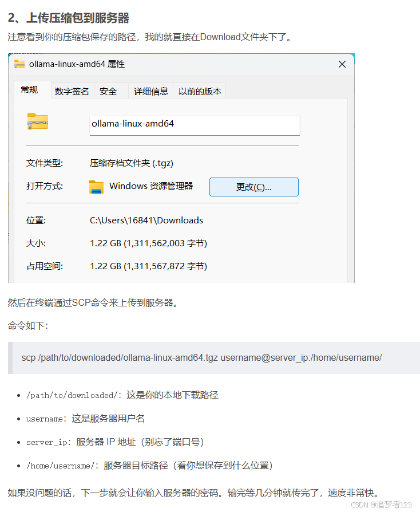Click the dialog title ollama-linux-amd64 属性
This screenshot has height=512, width=420.
77,64
